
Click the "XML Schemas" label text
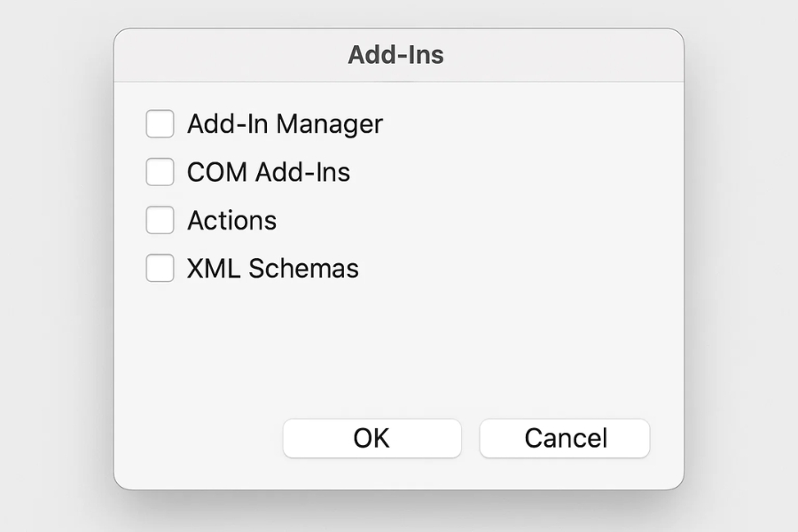pyautogui.click(x=272, y=268)
